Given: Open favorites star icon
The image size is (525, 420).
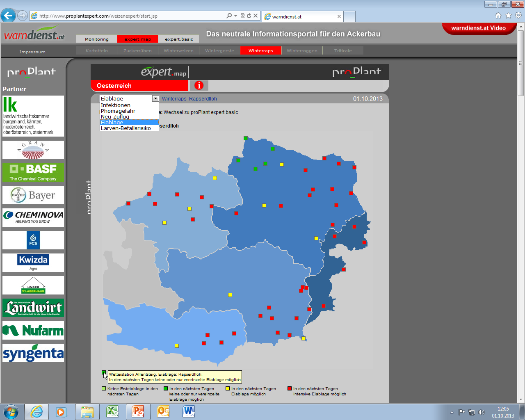Looking at the screenshot, I should click(x=508, y=16).
